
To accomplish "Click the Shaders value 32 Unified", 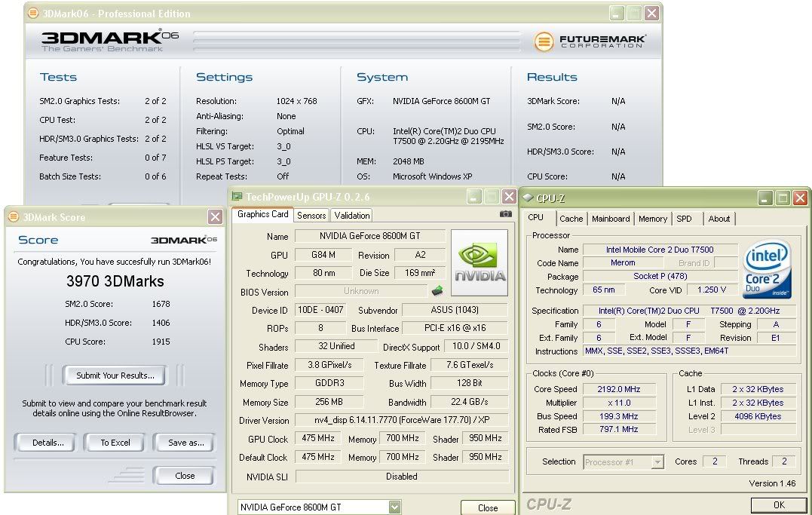I will pos(336,347).
